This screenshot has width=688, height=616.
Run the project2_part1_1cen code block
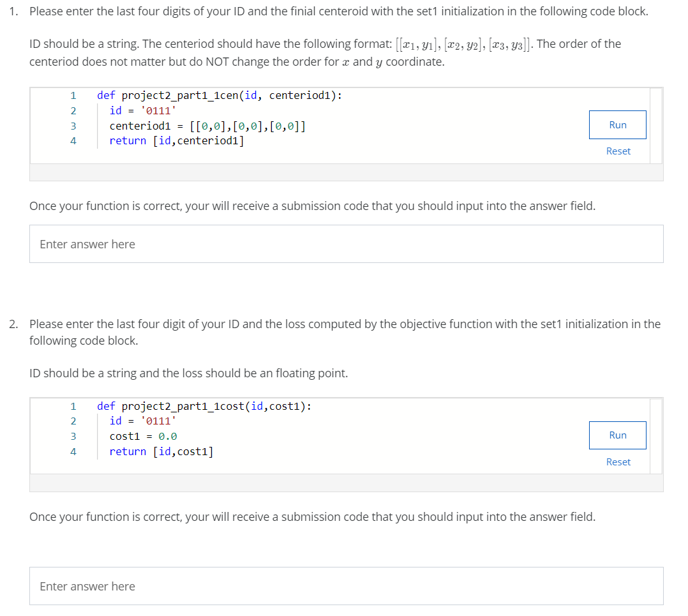617,125
